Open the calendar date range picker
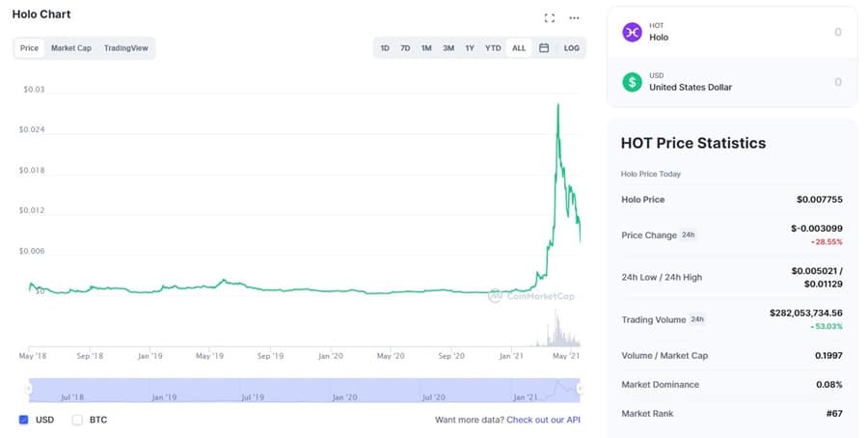This screenshot has height=438, width=868. (x=544, y=48)
